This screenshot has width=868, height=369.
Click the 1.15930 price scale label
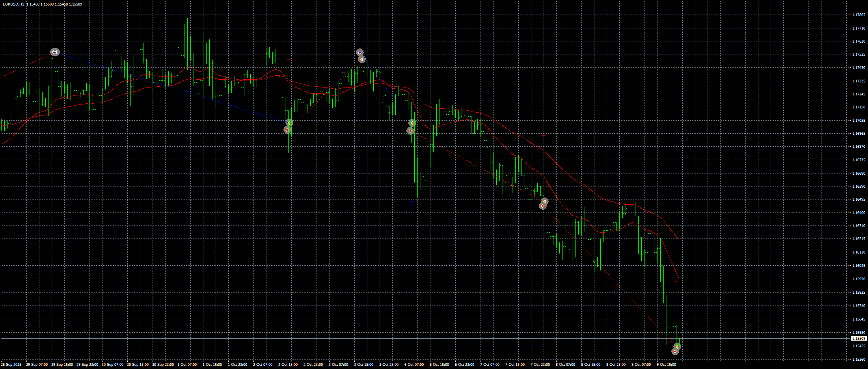859,279
